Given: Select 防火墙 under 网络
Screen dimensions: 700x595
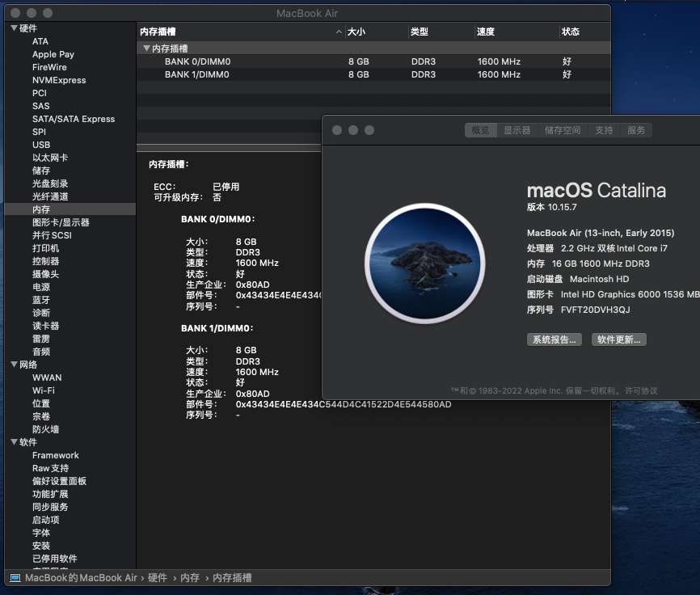Looking at the screenshot, I should coord(45,429).
